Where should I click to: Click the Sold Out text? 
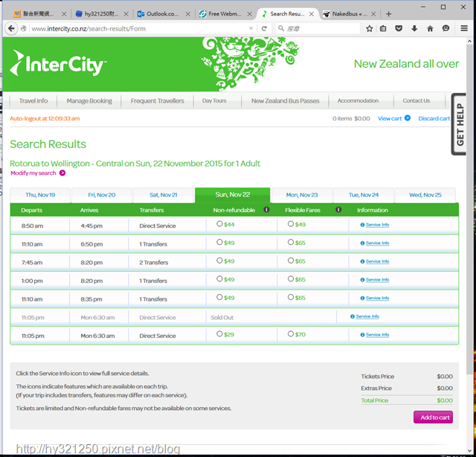click(222, 318)
